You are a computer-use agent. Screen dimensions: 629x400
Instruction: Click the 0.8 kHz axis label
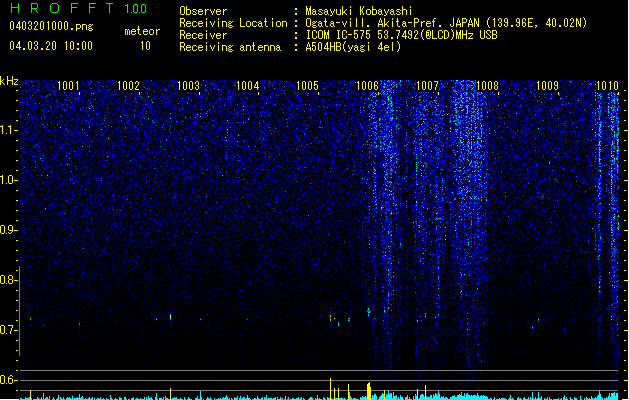(x=9, y=280)
